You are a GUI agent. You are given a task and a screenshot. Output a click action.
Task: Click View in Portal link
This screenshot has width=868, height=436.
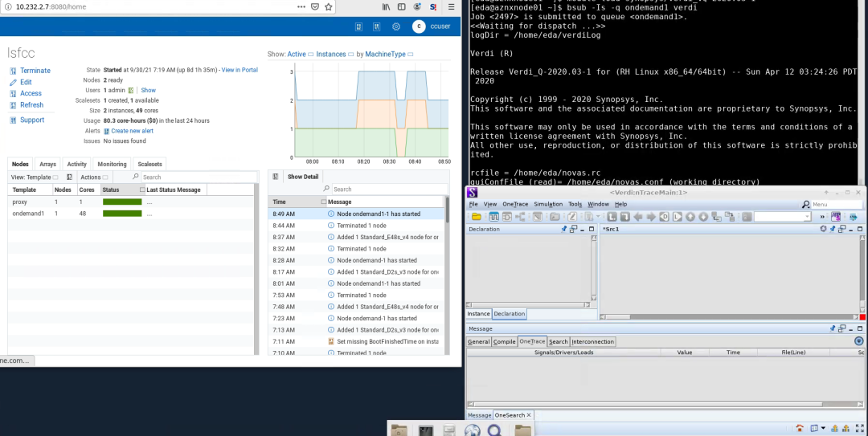[240, 71]
